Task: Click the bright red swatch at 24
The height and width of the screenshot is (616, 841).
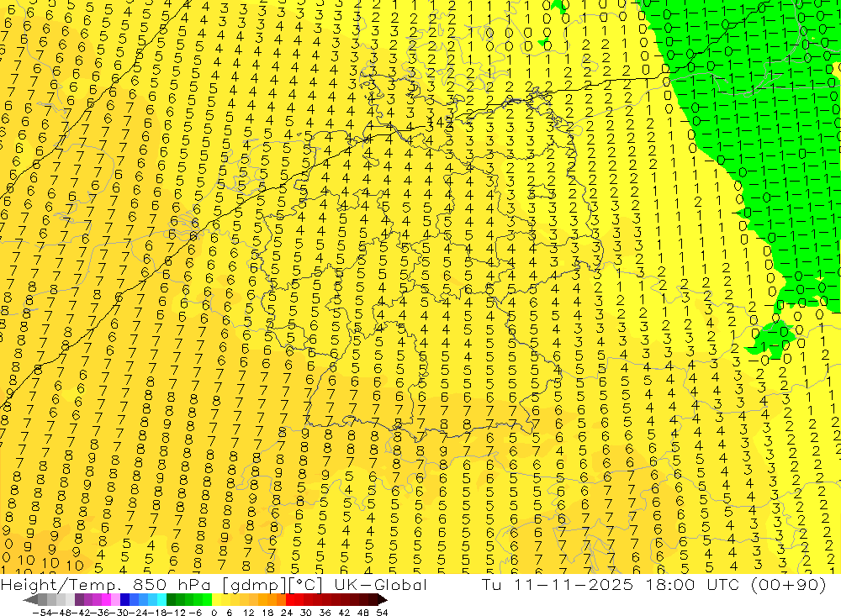Action: [x=290, y=600]
